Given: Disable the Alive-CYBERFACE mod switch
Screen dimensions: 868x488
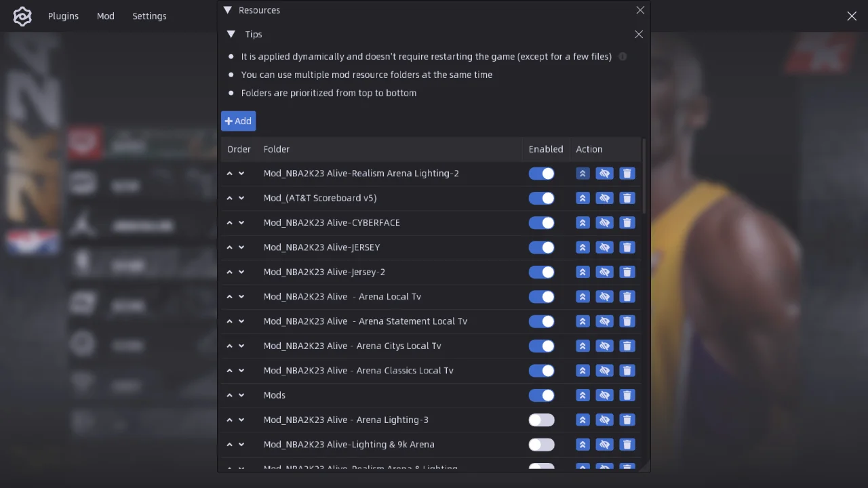Looking at the screenshot, I should click(x=542, y=222).
